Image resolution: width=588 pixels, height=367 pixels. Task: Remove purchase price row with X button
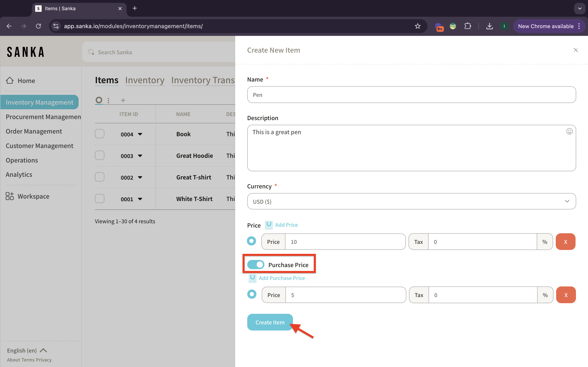click(x=566, y=295)
